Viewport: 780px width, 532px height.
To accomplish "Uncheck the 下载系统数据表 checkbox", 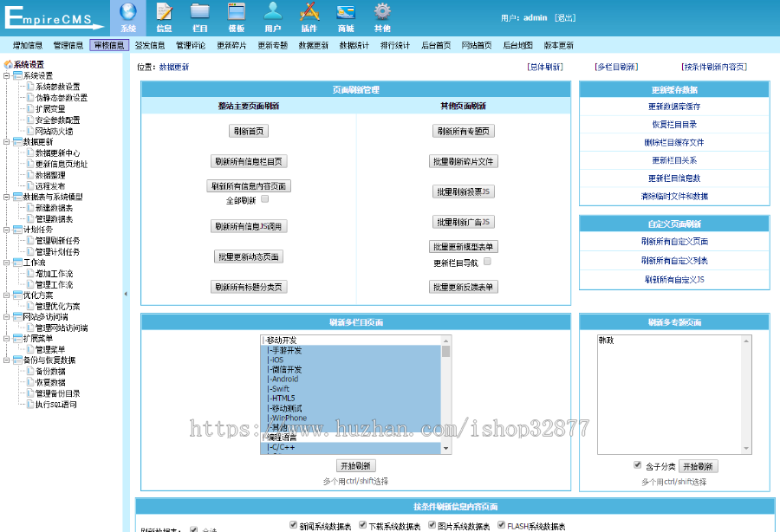I will [362, 524].
